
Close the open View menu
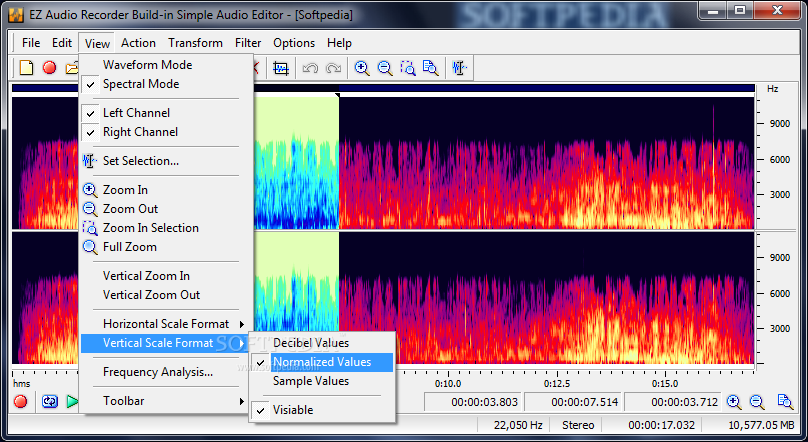[97, 43]
